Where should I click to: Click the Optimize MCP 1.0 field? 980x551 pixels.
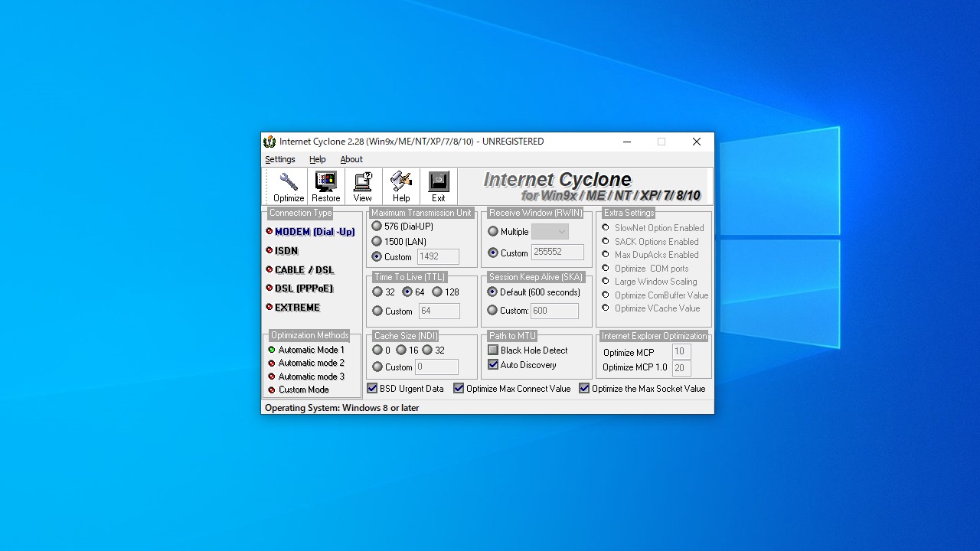681,368
